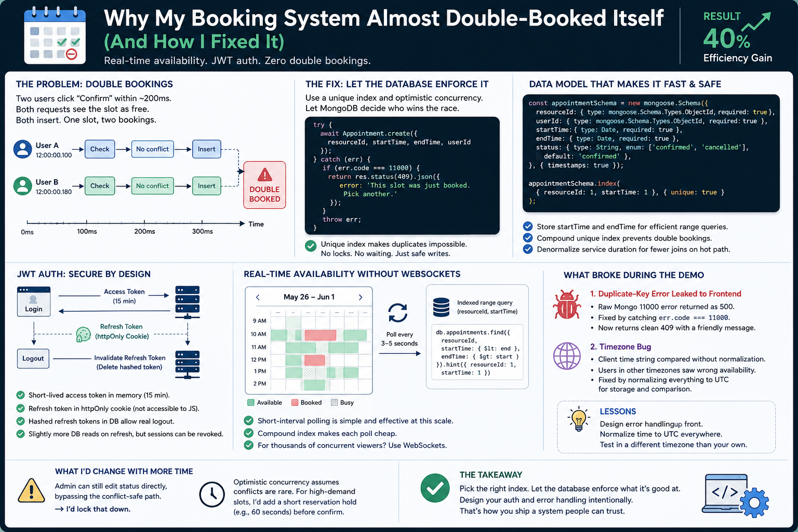Click the 'Indexed range query' label
The height and width of the screenshot is (532, 798).
pyautogui.click(x=485, y=302)
